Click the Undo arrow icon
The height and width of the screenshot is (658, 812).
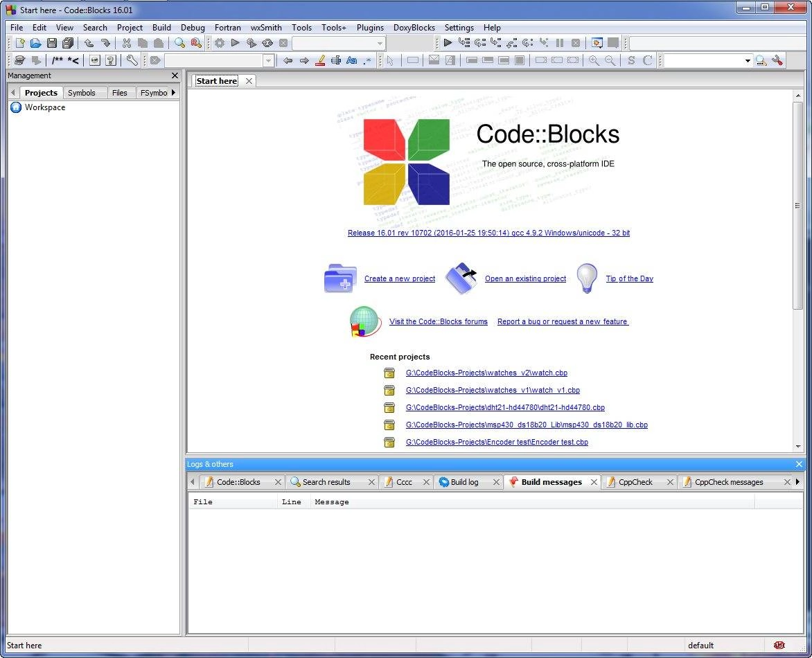[x=89, y=43]
